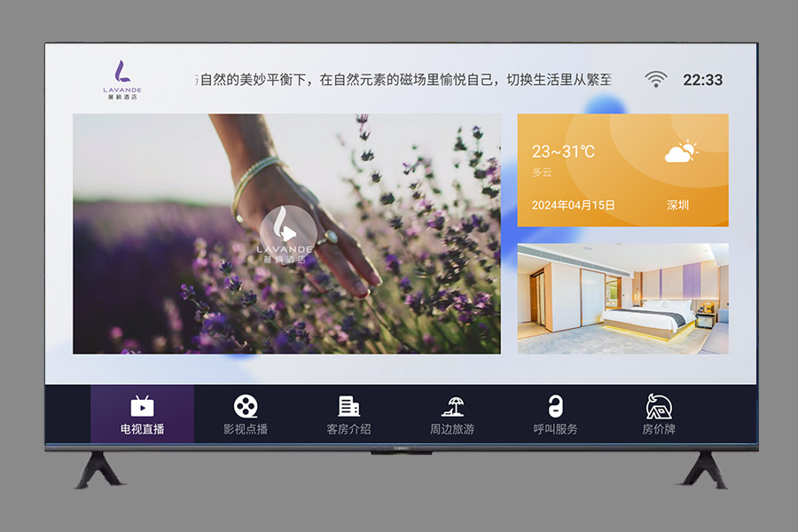Click the 22:33 clock display
Image resolution: width=798 pixels, height=532 pixels.
click(702, 80)
